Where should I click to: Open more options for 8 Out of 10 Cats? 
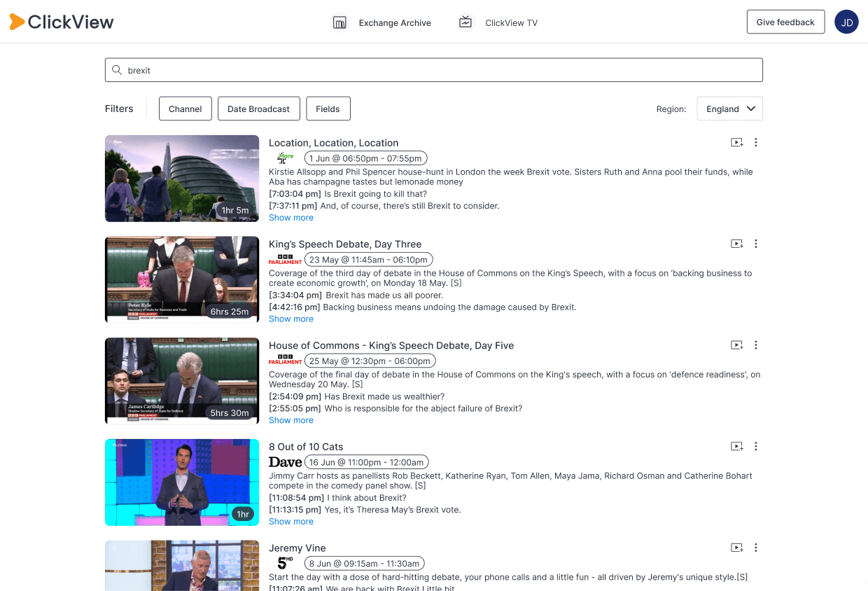pyautogui.click(x=755, y=446)
